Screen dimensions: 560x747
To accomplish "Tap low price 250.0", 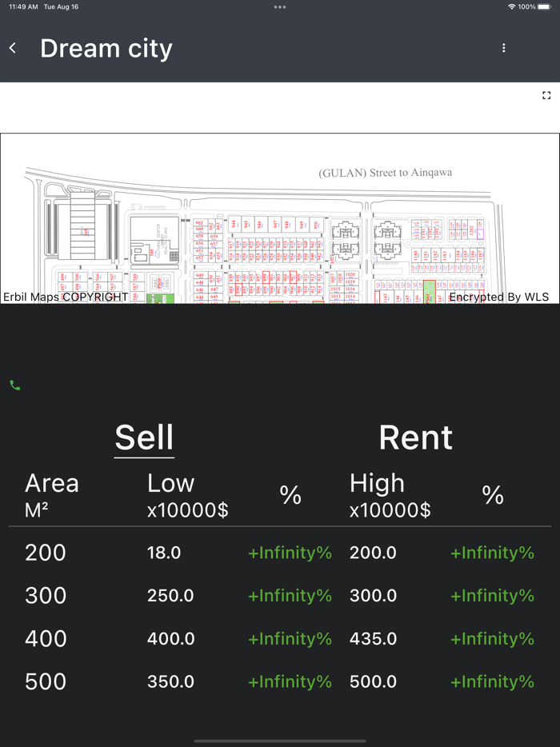I will (x=170, y=596).
